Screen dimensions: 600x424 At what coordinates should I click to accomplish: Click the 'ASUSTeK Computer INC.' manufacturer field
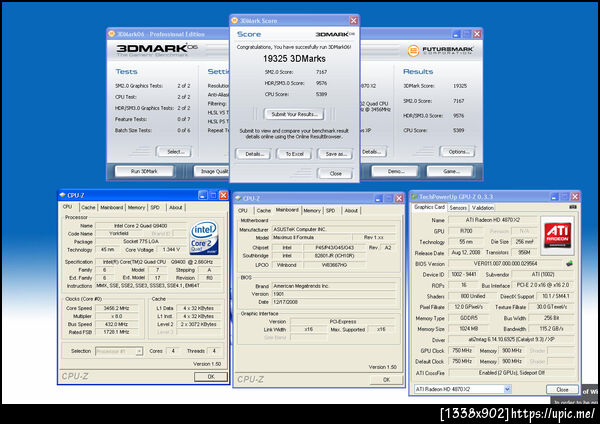333,229
